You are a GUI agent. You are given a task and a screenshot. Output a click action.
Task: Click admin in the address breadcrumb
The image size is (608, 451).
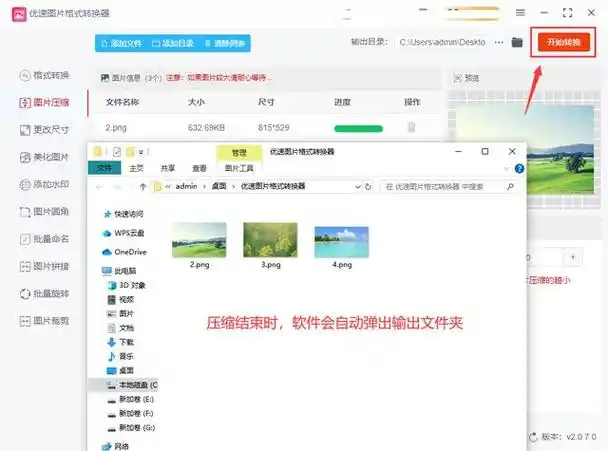pyautogui.click(x=187, y=186)
